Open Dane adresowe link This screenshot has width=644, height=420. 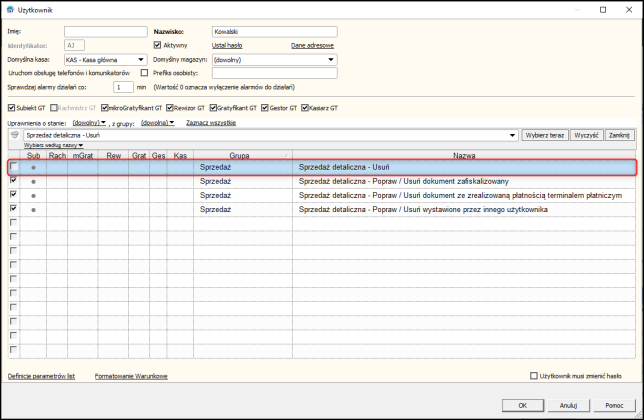click(312, 45)
